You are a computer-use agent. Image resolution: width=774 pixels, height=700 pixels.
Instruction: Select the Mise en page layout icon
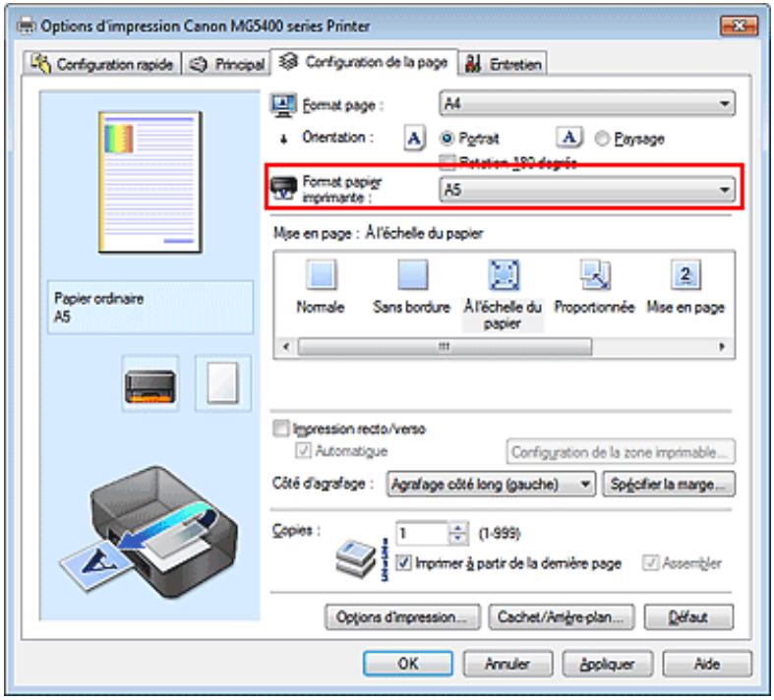click(x=685, y=274)
